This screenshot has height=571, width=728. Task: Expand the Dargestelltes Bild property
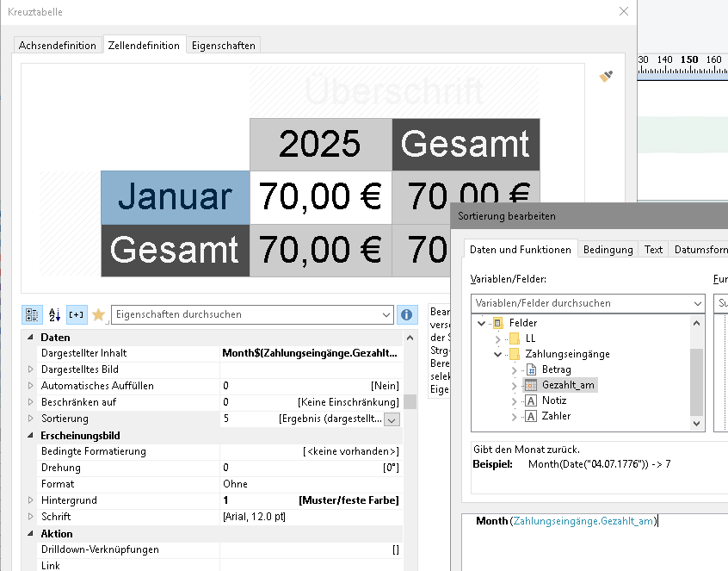coord(31,369)
